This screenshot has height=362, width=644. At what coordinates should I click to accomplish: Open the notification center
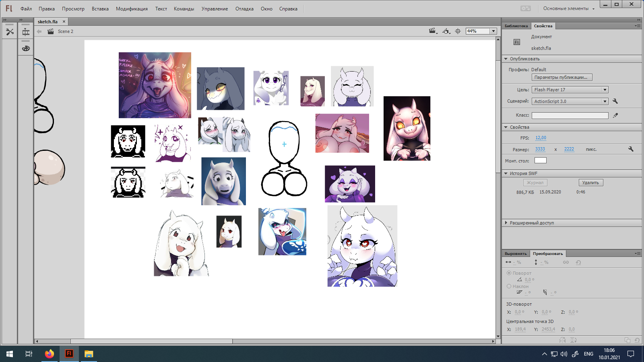click(x=631, y=354)
